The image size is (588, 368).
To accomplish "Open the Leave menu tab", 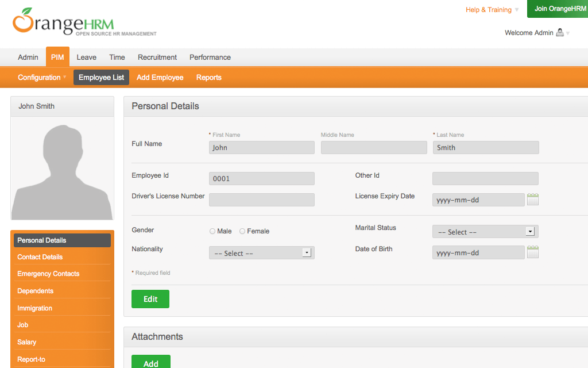I will tap(86, 57).
